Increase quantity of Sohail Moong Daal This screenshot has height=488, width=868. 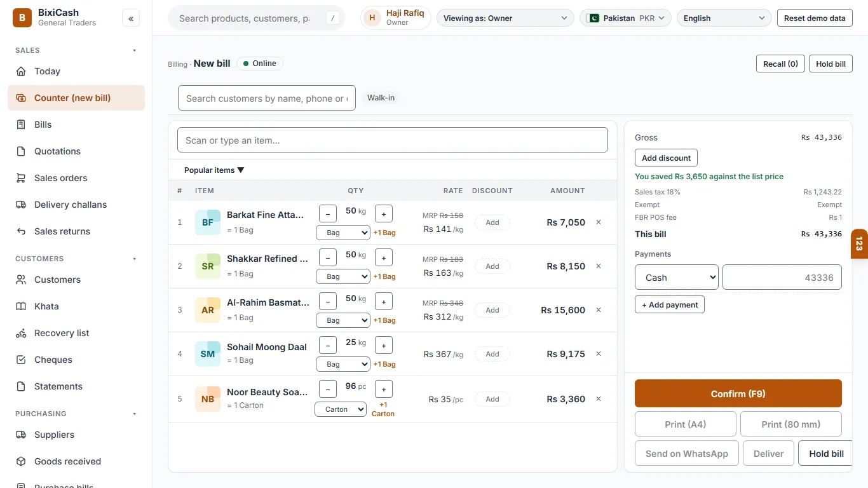click(384, 345)
